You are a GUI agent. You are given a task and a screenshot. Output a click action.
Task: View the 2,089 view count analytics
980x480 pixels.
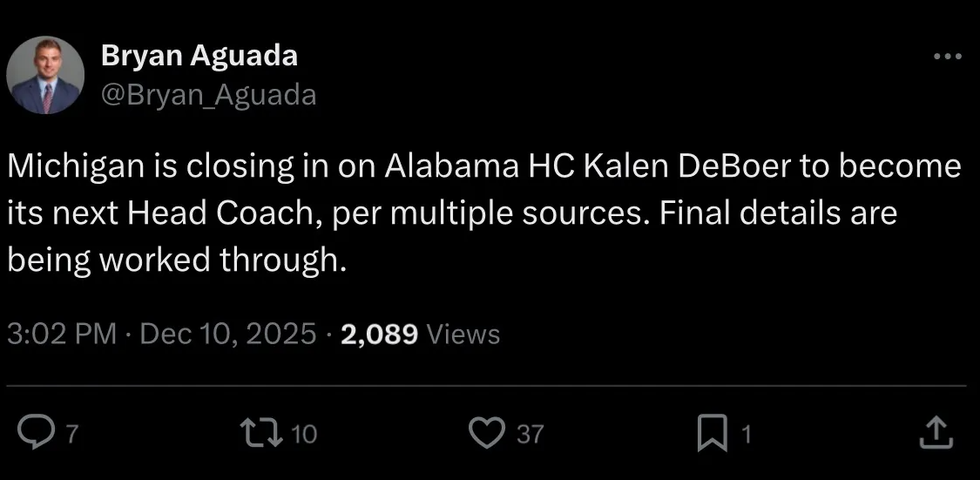[x=380, y=334]
